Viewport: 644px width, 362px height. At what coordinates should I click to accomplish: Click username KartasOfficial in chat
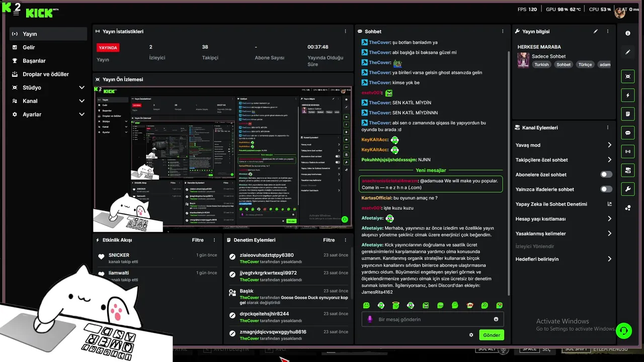pyautogui.click(x=376, y=198)
